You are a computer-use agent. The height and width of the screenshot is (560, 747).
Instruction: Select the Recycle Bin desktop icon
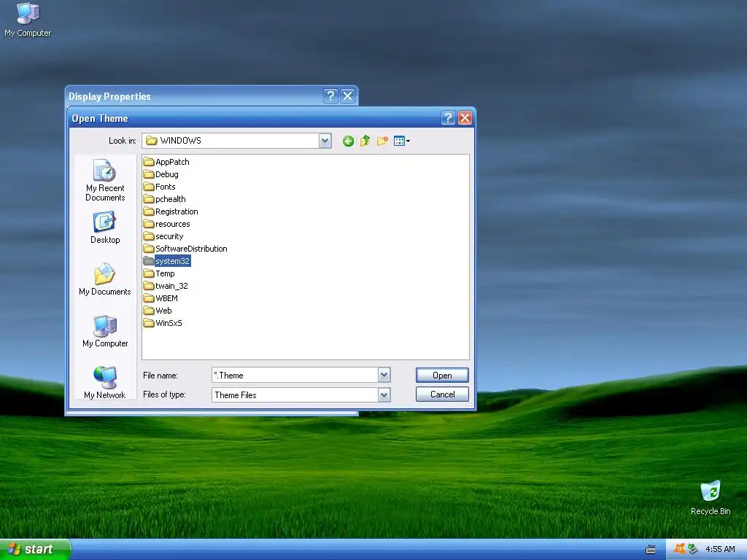(x=711, y=497)
